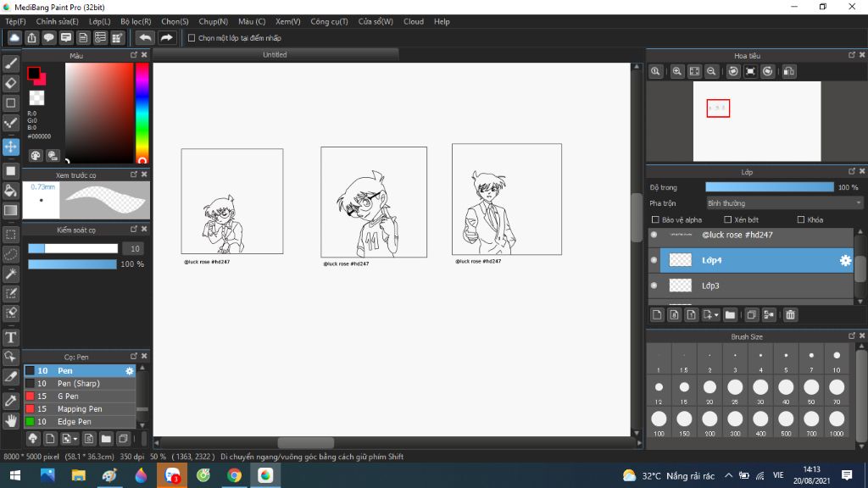Toggle visibility of Lớp4 layer
The width and height of the screenshot is (868, 488).
(654, 260)
